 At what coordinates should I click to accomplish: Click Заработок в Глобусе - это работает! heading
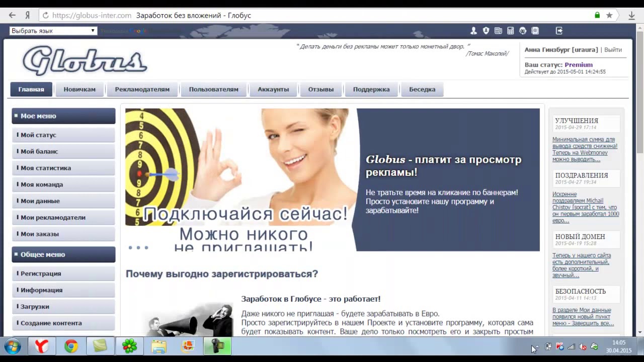311,299
